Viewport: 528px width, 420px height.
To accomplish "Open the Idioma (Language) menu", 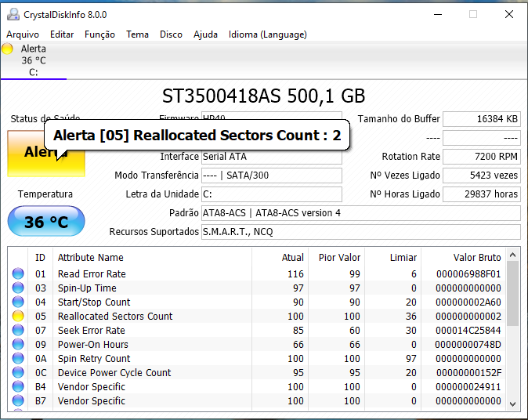I will click(x=268, y=34).
